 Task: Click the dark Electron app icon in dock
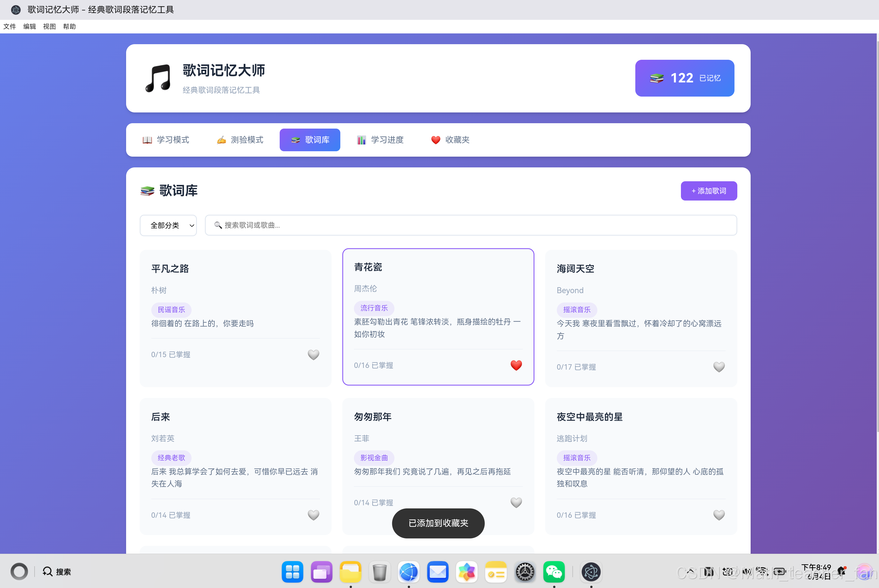pos(591,572)
